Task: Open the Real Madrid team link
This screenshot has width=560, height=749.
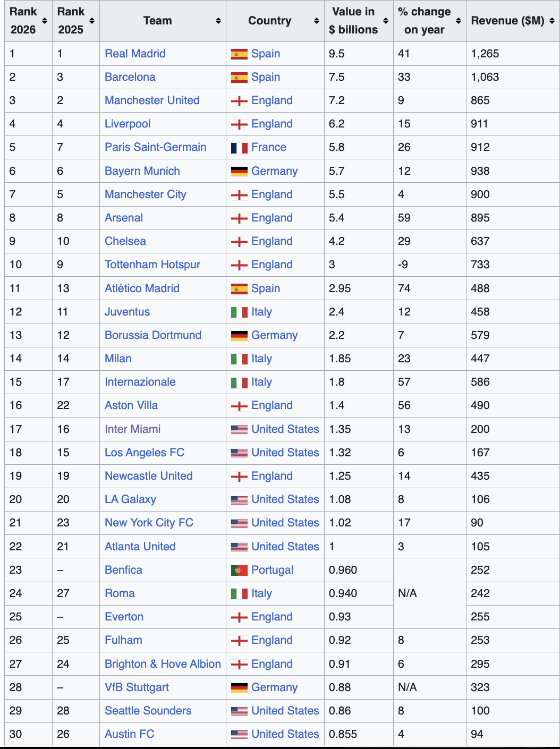Action: 135,54
